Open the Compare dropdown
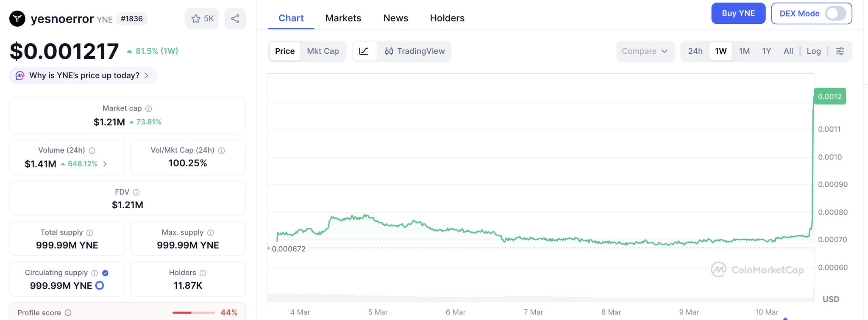868x320 pixels. 645,51
